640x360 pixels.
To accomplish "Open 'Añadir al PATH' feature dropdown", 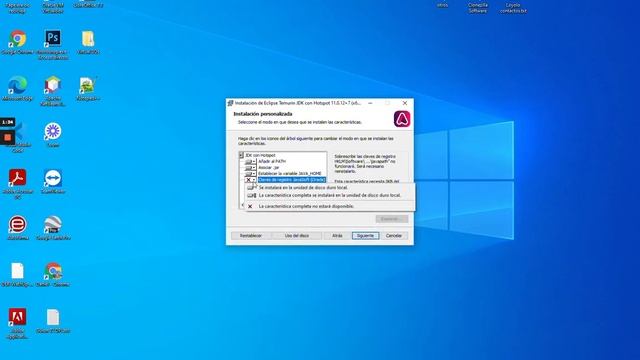I will [x=250, y=162].
